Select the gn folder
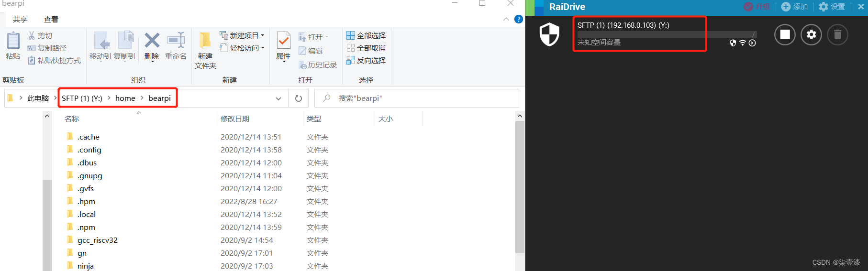 tap(82, 253)
